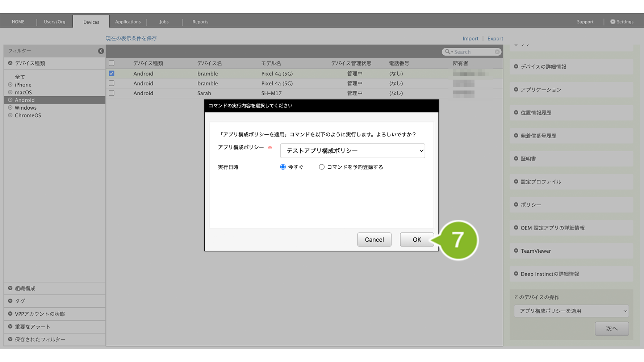Image resolution: width=644 pixels, height=362 pixels.
Task: Switch to the Applications tab
Action: point(128,22)
